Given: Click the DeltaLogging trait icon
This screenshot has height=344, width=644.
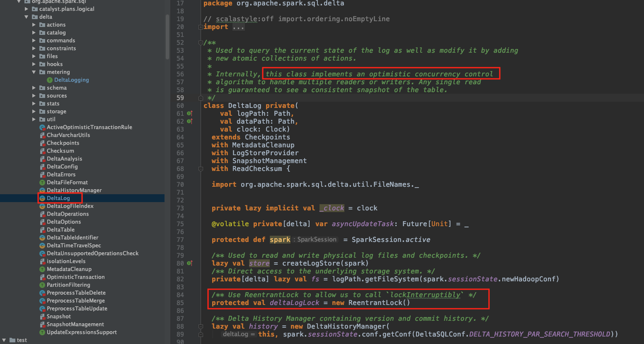Looking at the screenshot, I should pos(50,80).
